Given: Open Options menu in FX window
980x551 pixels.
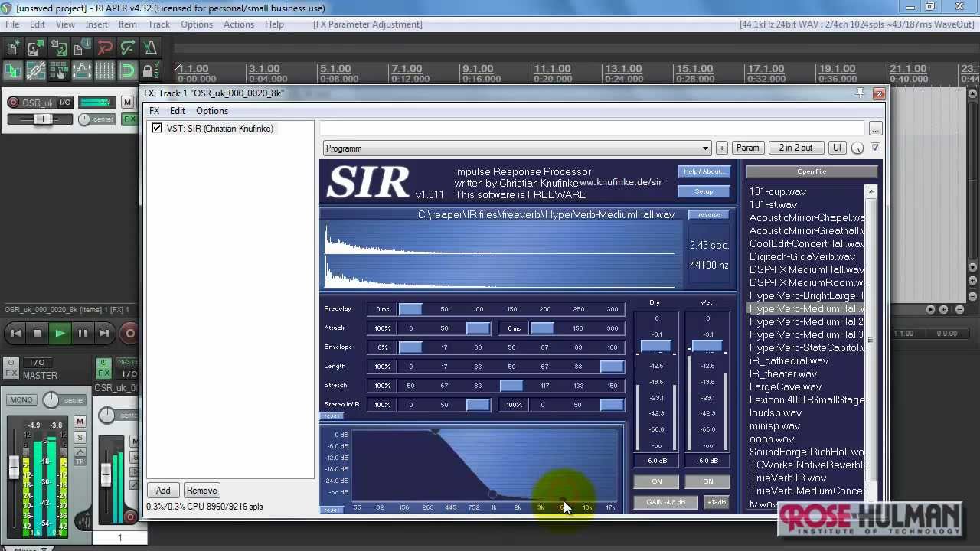Looking at the screenshot, I should tap(212, 111).
